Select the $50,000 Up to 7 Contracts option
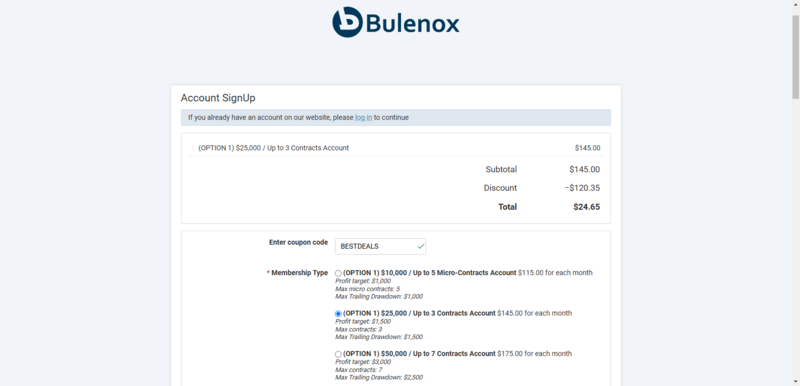 pyautogui.click(x=338, y=354)
